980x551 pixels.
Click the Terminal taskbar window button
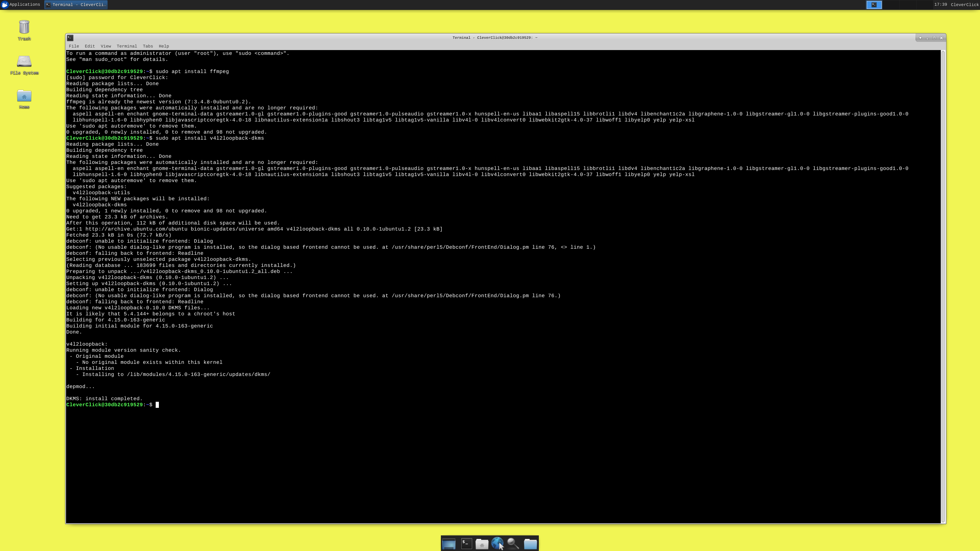(x=76, y=4)
